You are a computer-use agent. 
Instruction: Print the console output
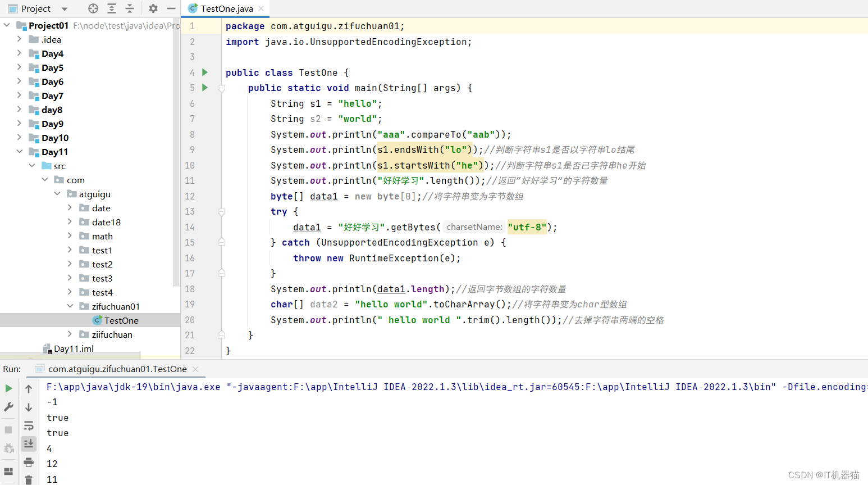click(x=29, y=462)
